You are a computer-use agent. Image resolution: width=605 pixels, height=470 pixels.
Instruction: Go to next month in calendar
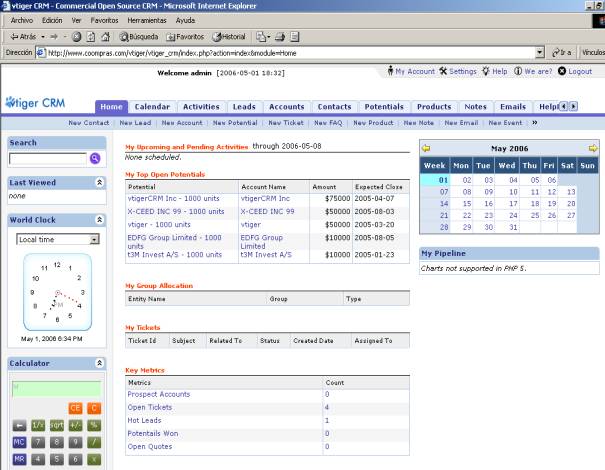[x=593, y=148]
